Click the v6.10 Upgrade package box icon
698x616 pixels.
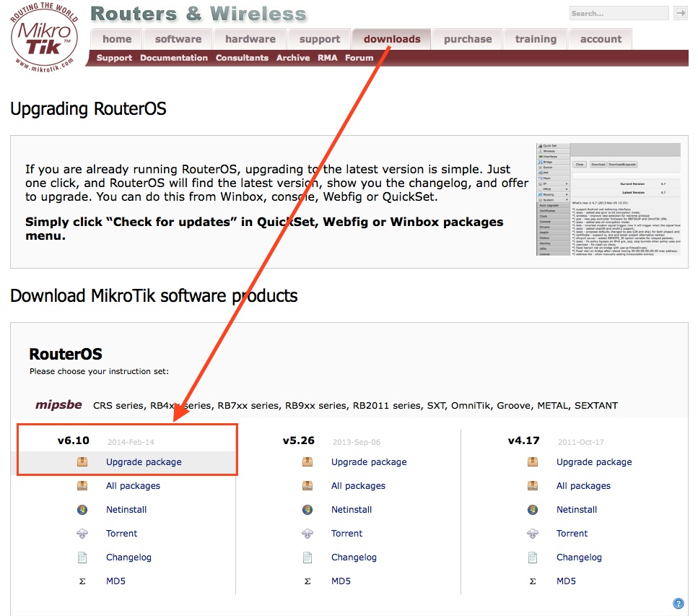pos(82,462)
